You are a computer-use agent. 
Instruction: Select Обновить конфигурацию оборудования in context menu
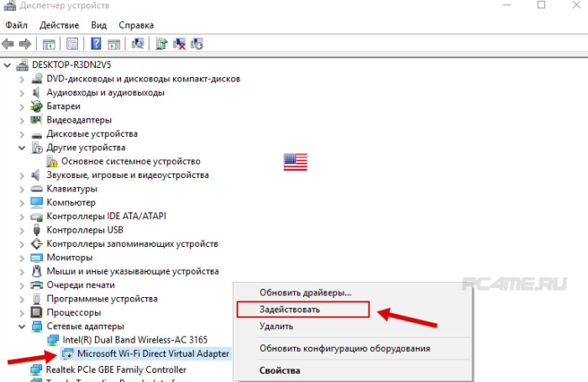pos(344,348)
